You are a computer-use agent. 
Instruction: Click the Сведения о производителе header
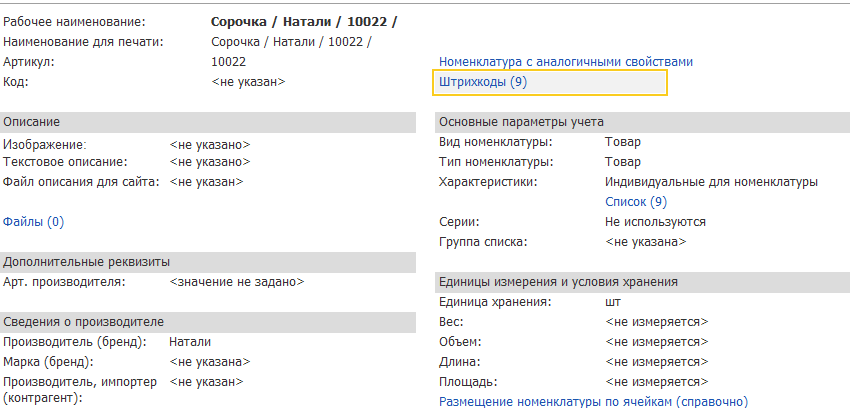(84, 322)
